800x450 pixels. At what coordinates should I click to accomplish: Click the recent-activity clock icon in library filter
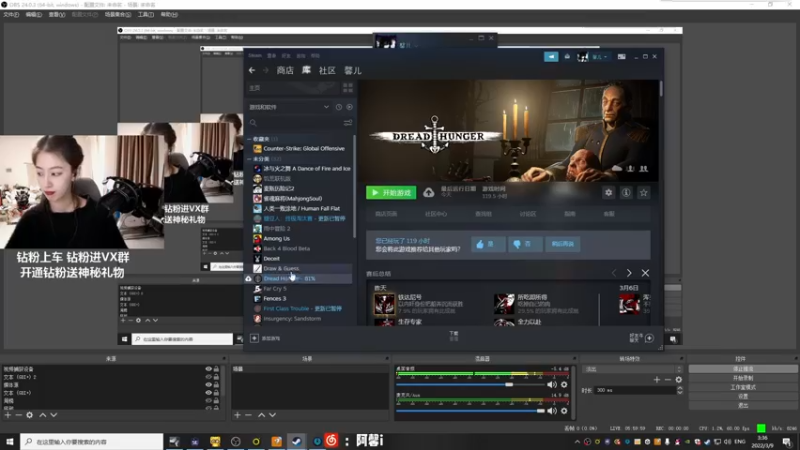click(339, 107)
